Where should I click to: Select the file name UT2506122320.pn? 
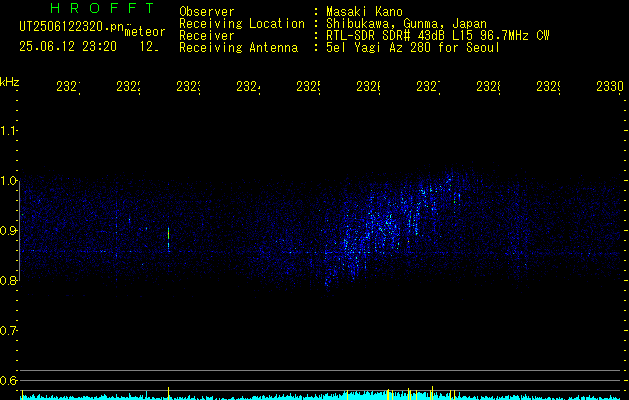click(72, 27)
